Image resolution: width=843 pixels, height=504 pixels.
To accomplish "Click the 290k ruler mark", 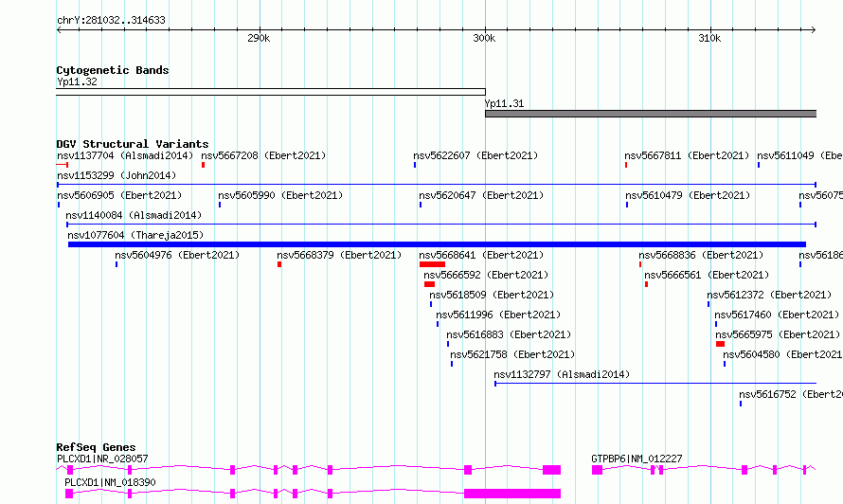I will click(x=259, y=38).
